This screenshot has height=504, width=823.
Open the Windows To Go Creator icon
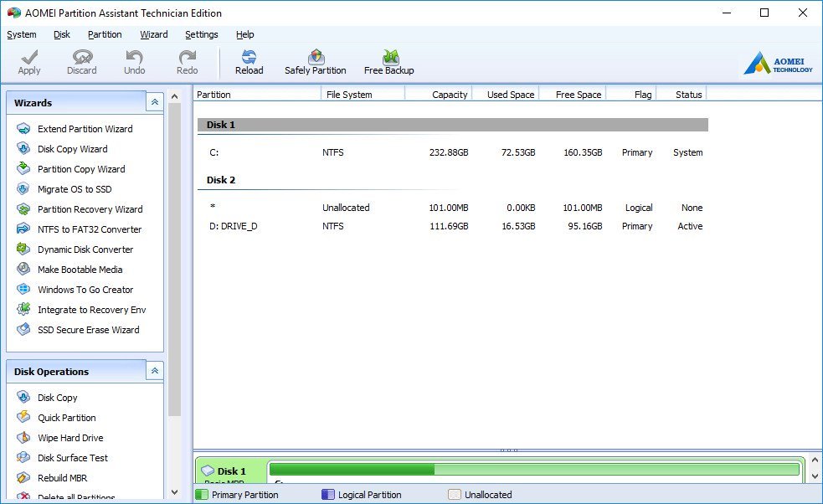(23, 290)
